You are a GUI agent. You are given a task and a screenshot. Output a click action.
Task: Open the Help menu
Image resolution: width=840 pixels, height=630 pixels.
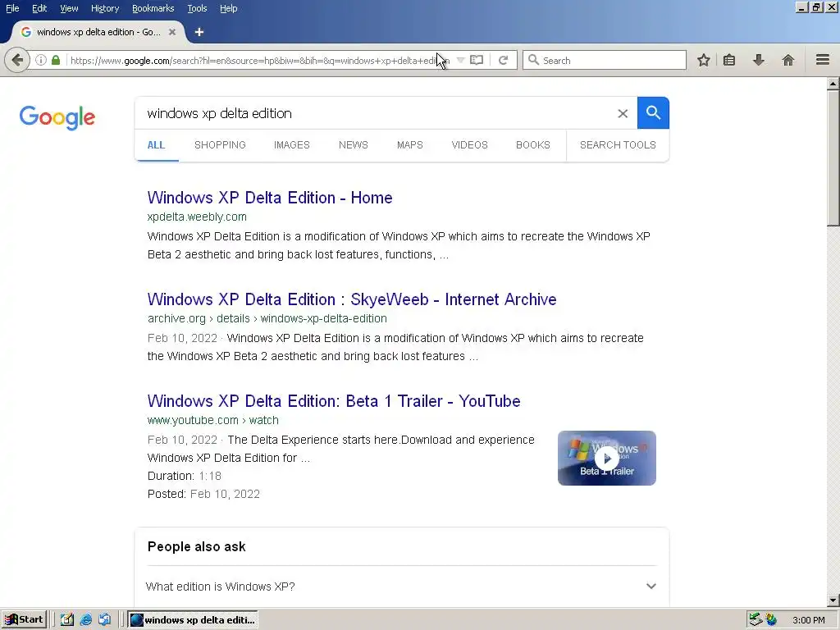click(x=229, y=8)
